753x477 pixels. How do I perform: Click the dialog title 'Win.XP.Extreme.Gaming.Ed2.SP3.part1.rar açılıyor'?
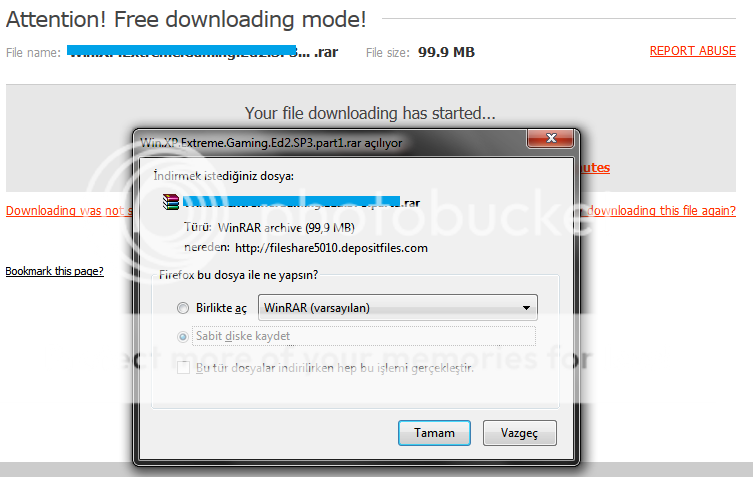point(271,143)
